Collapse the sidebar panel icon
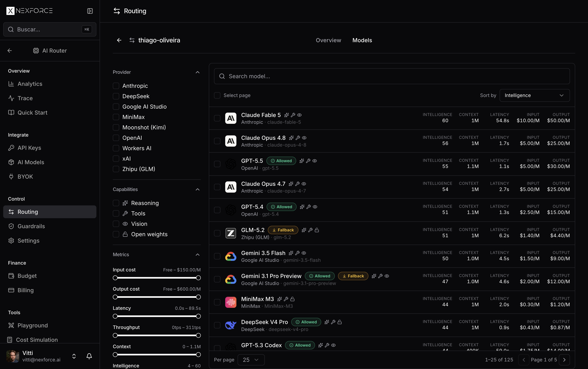Screen dimensions: 588x369 click(90, 11)
